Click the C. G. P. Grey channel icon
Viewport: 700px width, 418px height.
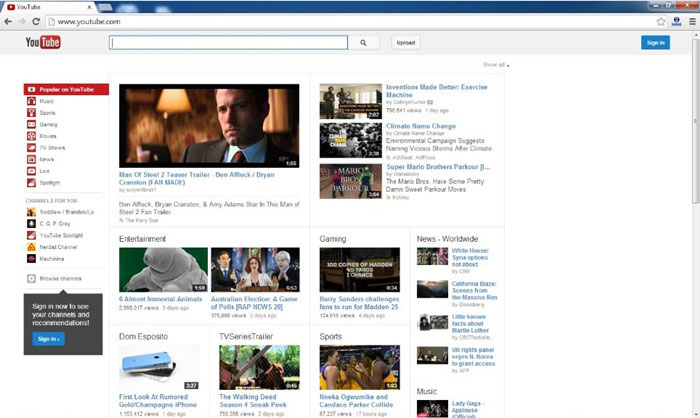(x=31, y=223)
